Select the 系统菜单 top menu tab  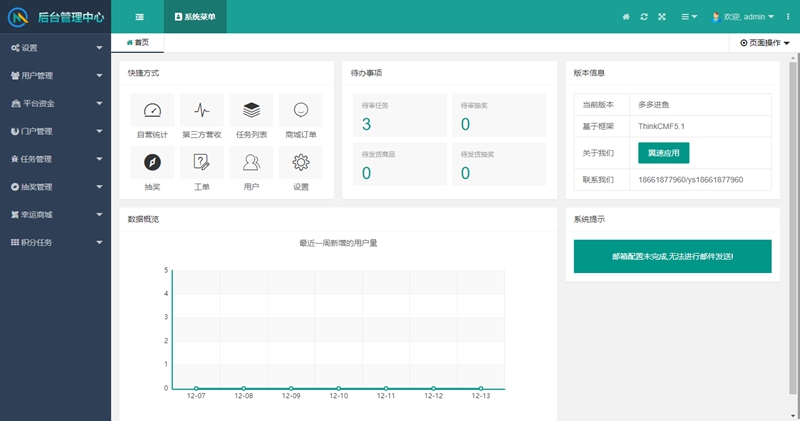[x=195, y=17]
